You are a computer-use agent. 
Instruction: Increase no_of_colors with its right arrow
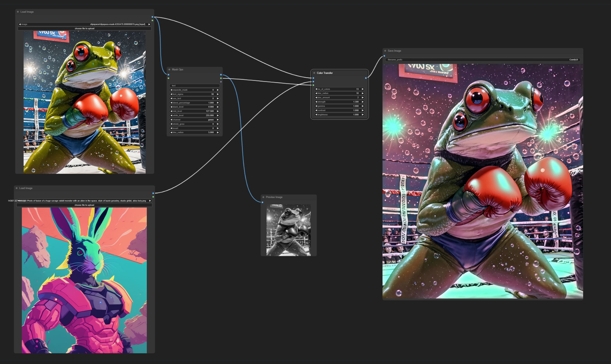click(363, 89)
